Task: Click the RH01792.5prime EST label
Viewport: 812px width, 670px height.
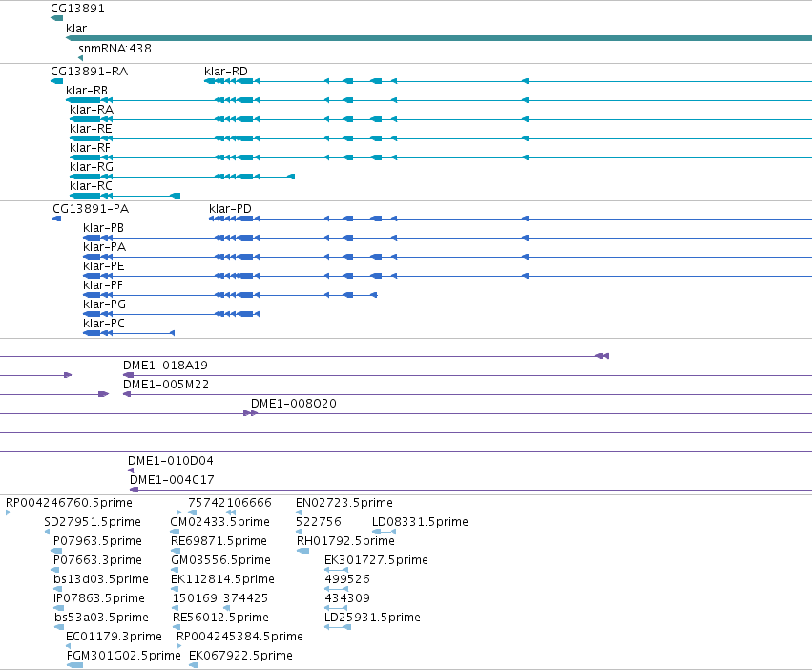Action: click(x=345, y=541)
